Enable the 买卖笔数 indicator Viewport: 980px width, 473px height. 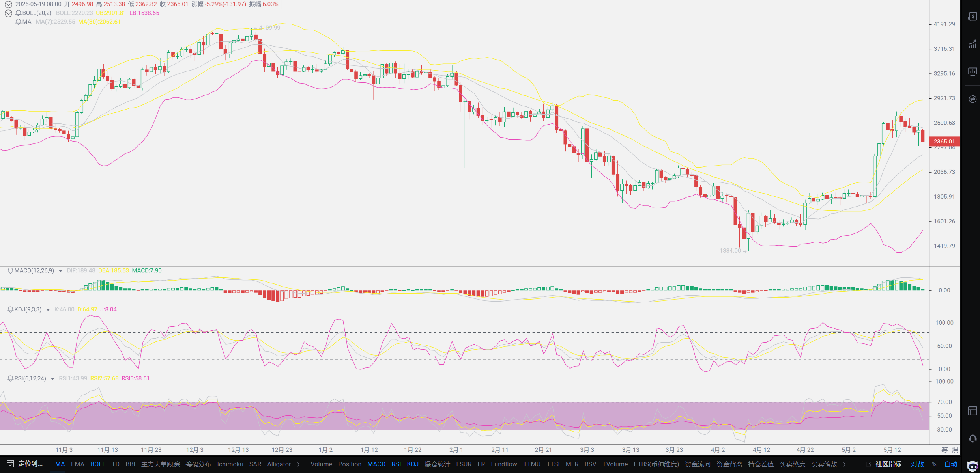824,464
